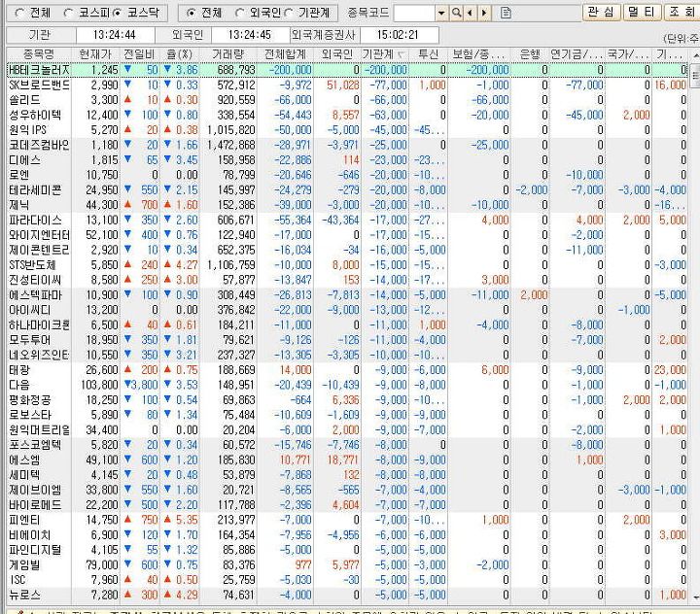Select the 태광 stock name
The height and width of the screenshot is (614, 700).
coord(18,370)
